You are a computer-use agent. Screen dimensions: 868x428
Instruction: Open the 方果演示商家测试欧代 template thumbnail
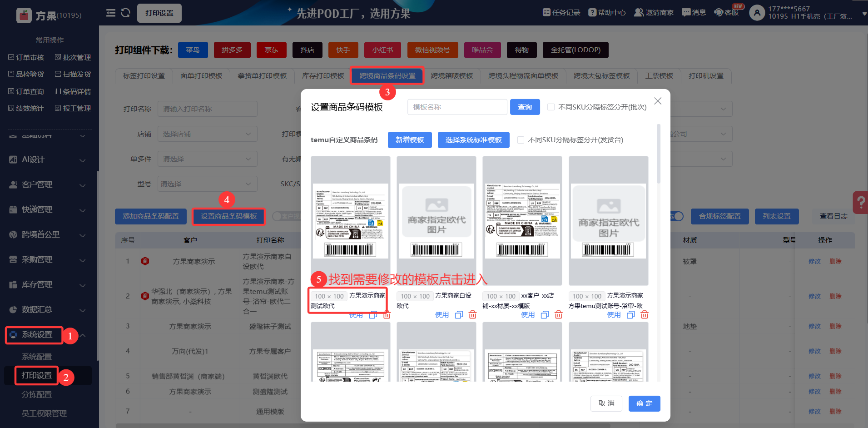coord(351,221)
